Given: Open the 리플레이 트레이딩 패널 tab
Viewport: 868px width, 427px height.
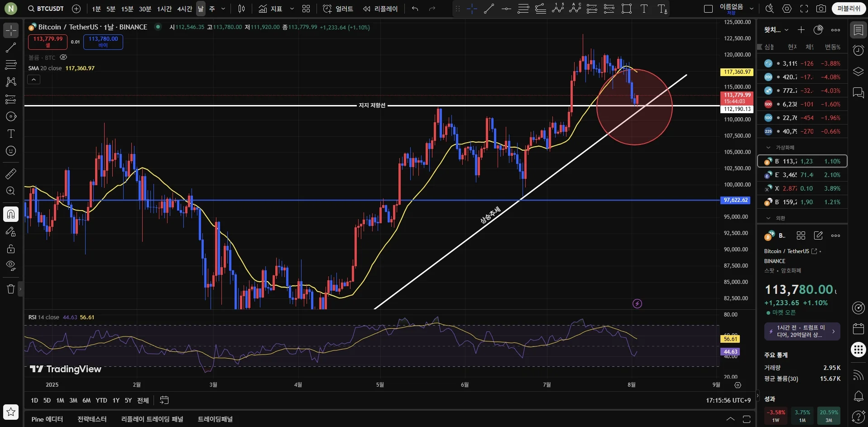Looking at the screenshot, I should click(x=152, y=419).
